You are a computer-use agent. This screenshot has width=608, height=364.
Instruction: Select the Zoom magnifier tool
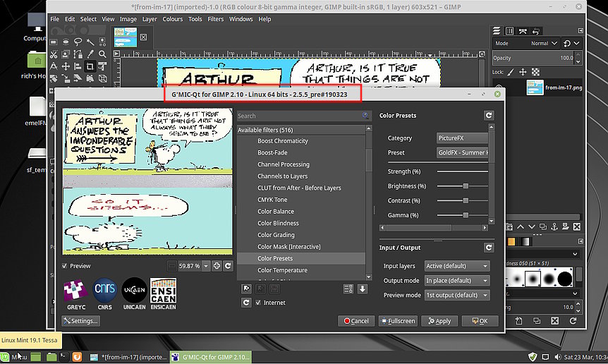(102, 54)
